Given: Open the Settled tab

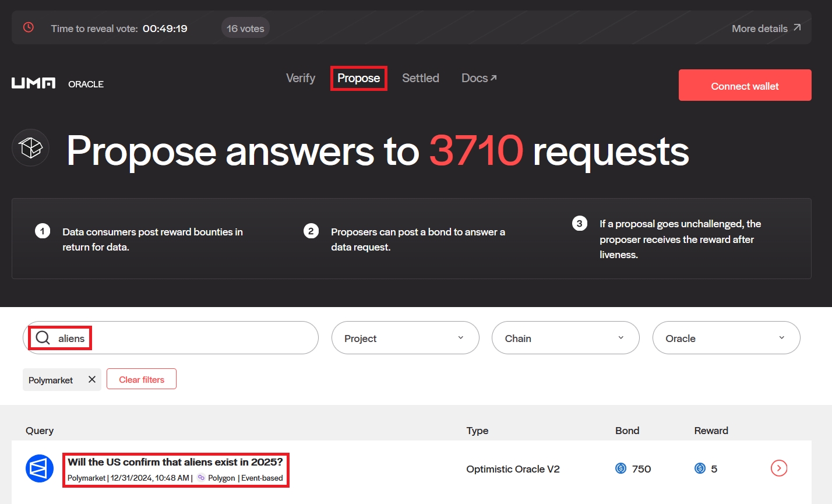Looking at the screenshot, I should pos(420,78).
